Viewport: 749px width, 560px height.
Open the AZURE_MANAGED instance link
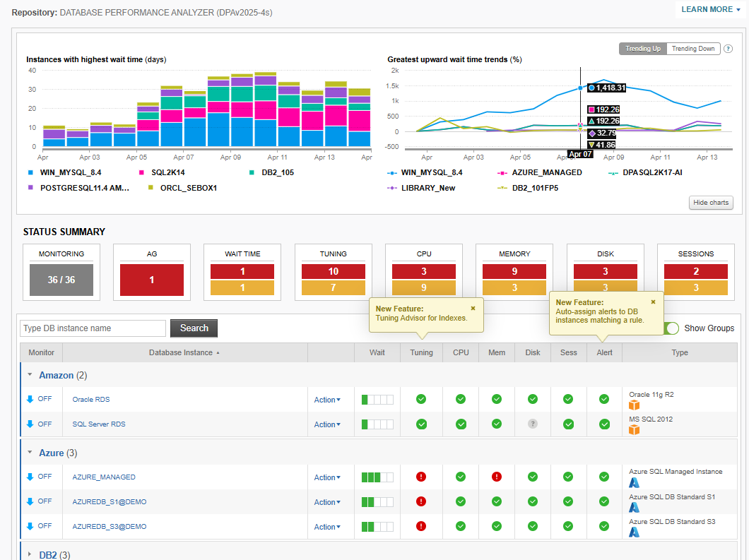point(104,477)
